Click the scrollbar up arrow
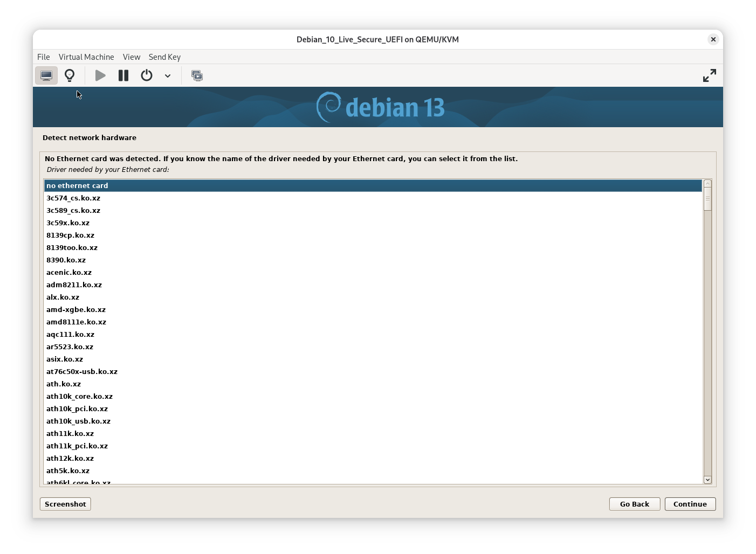Screen dimensions: 756x554 [x=707, y=184]
